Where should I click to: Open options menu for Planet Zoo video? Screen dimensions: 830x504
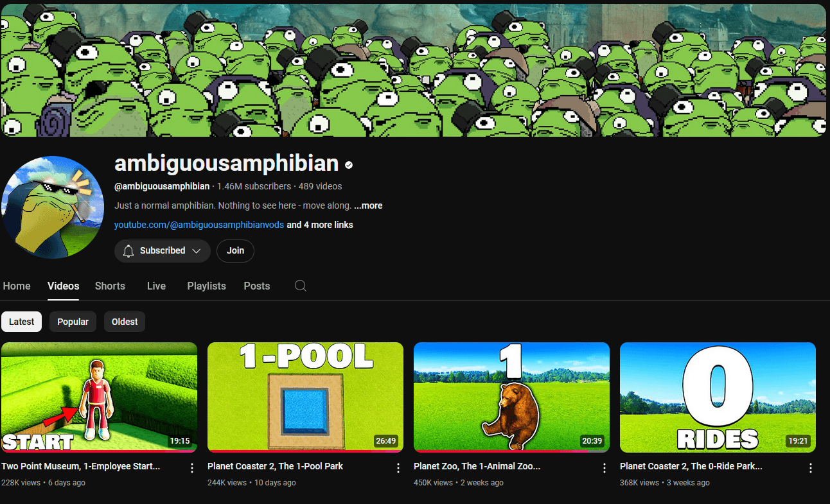(x=604, y=468)
